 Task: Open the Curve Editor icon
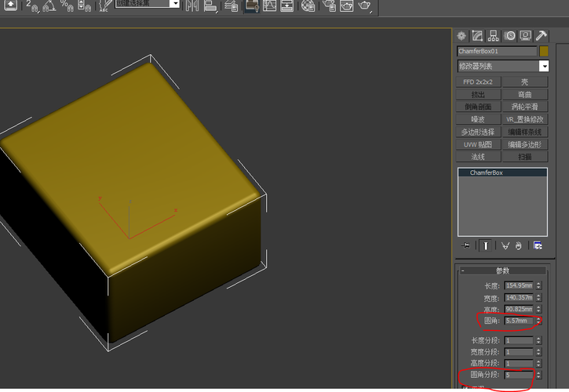click(x=270, y=5)
